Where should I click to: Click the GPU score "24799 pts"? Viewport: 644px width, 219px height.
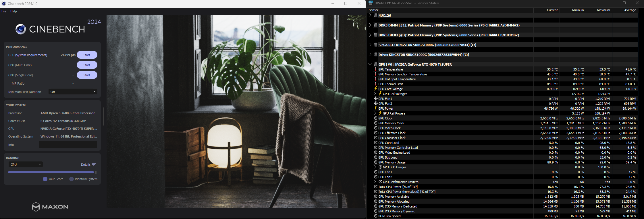click(68, 55)
